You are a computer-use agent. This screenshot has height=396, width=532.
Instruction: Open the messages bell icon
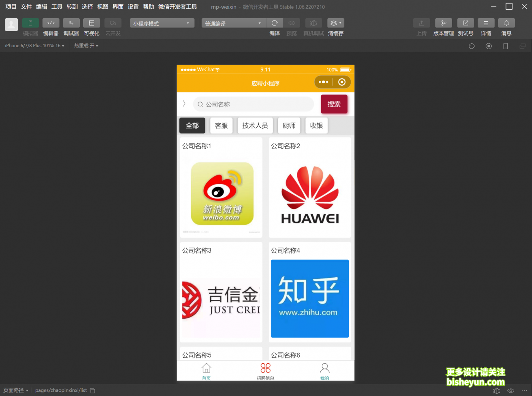pyautogui.click(x=506, y=23)
